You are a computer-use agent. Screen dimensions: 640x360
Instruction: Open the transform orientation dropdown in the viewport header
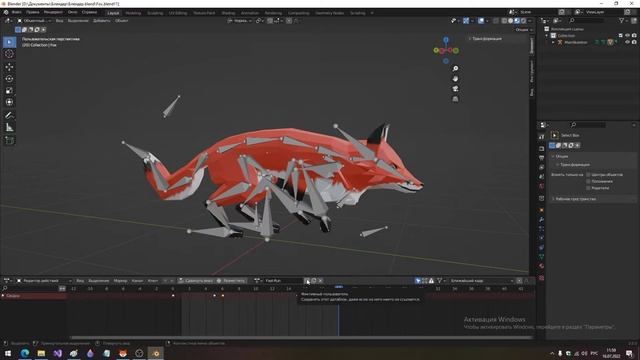point(240,21)
